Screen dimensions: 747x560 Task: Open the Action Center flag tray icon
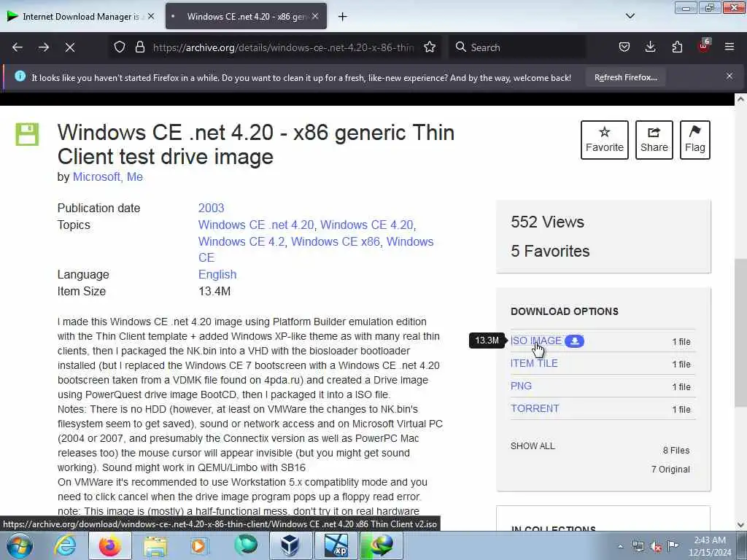coord(673,546)
